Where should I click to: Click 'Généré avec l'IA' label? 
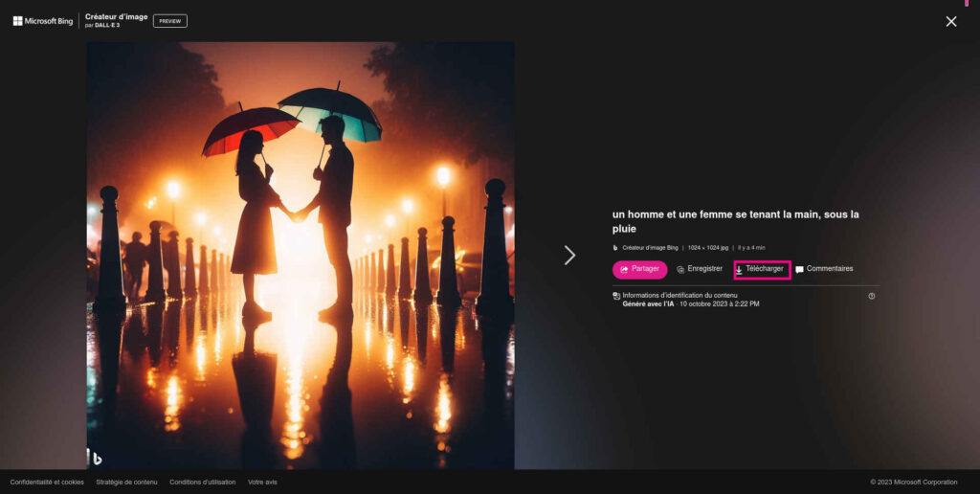pyautogui.click(x=648, y=303)
